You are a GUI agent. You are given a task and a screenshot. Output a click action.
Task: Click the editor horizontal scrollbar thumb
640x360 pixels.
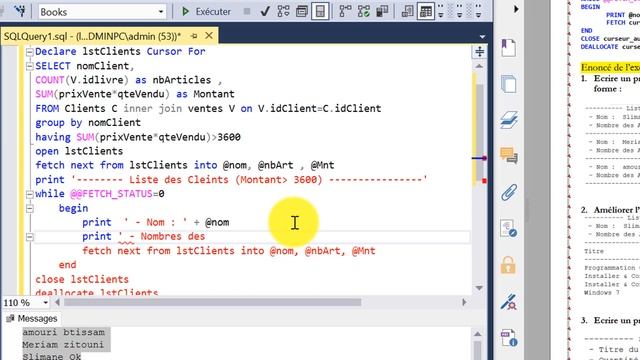pyautogui.click(x=212, y=302)
